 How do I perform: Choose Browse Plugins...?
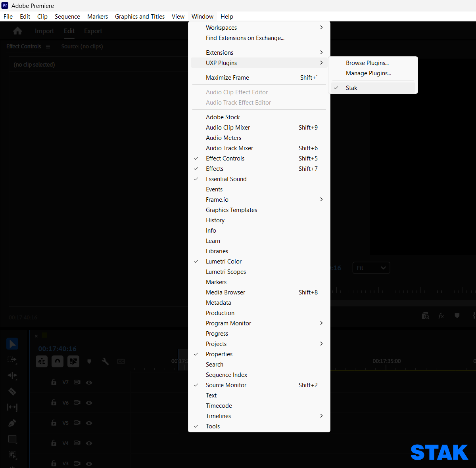pos(373,63)
